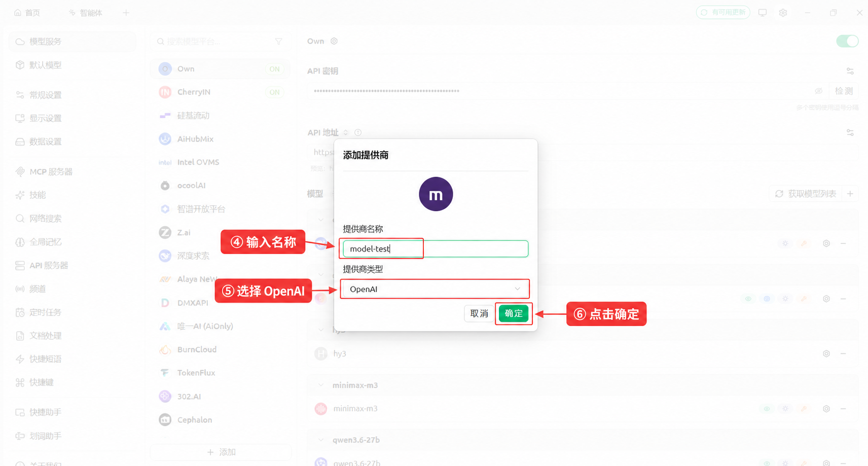Select the 唯一AI (AiOnly) provider

pyautogui.click(x=221, y=326)
